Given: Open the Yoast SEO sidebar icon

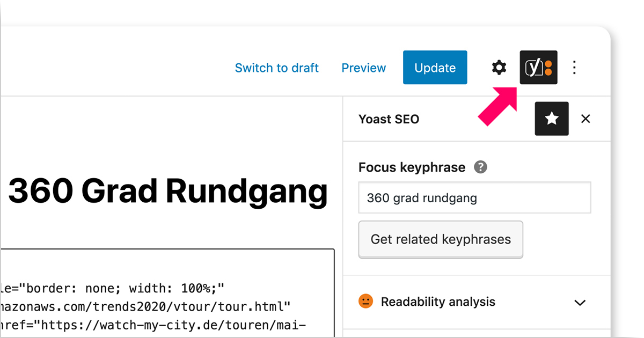Looking at the screenshot, I should click(x=538, y=68).
